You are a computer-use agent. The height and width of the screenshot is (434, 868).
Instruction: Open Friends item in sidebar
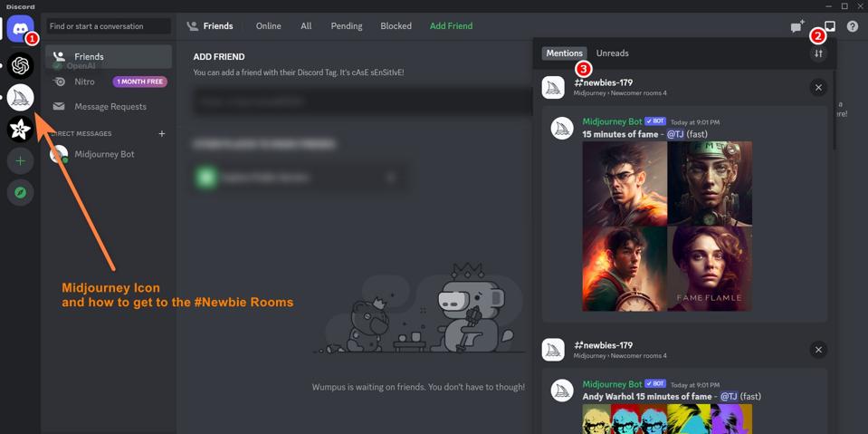coord(109,56)
